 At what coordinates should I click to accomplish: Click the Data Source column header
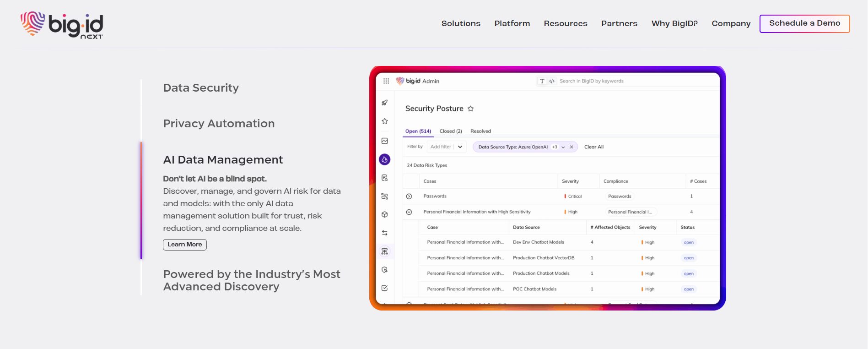tap(526, 227)
